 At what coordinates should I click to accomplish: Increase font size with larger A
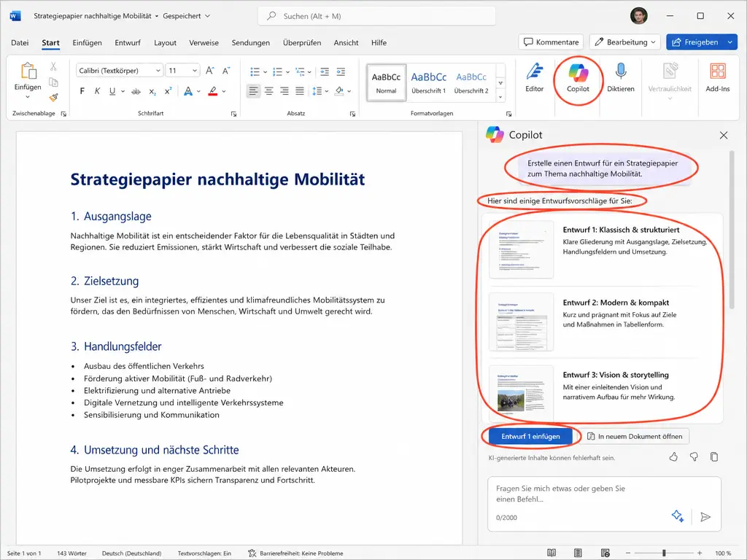(209, 71)
